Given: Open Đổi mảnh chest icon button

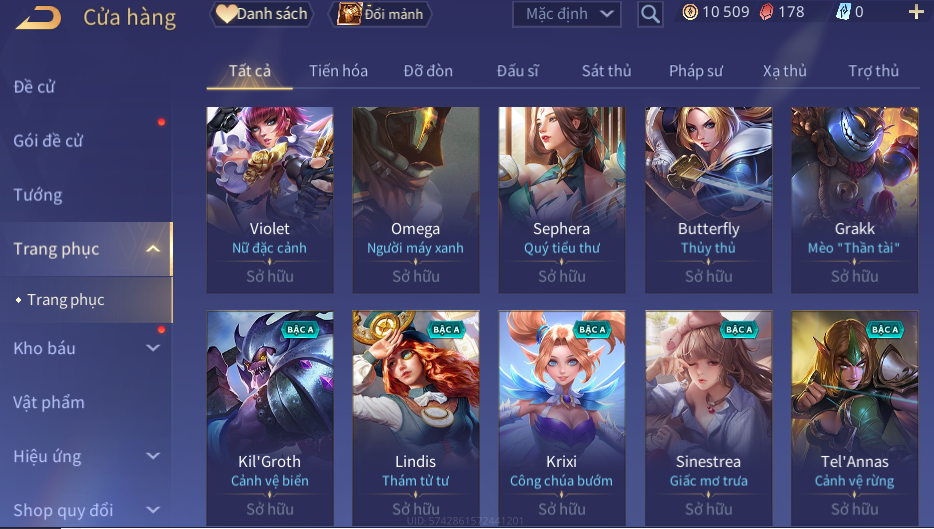Looking at the screenshot, I should [381, 14].
